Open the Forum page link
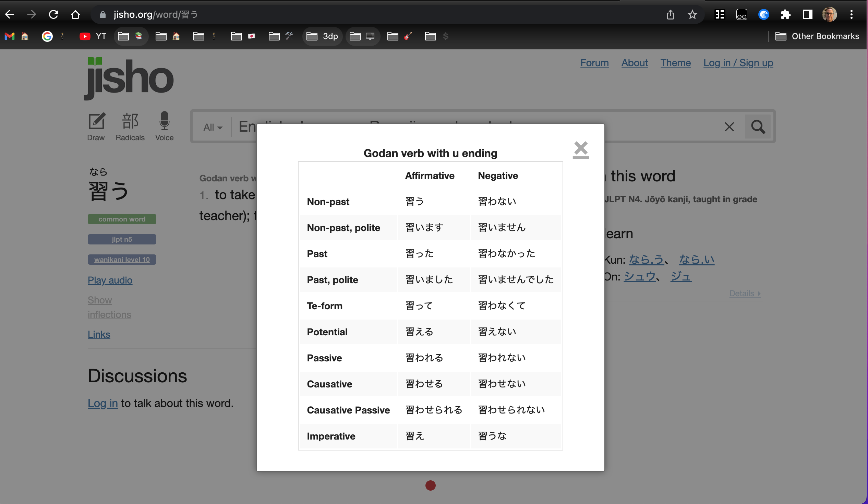 [594, 63]
